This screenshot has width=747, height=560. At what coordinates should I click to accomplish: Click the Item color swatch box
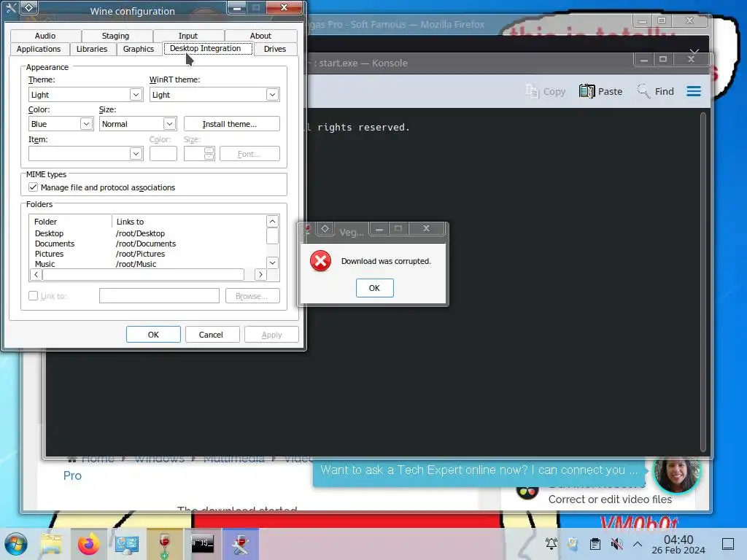point(163,154)
